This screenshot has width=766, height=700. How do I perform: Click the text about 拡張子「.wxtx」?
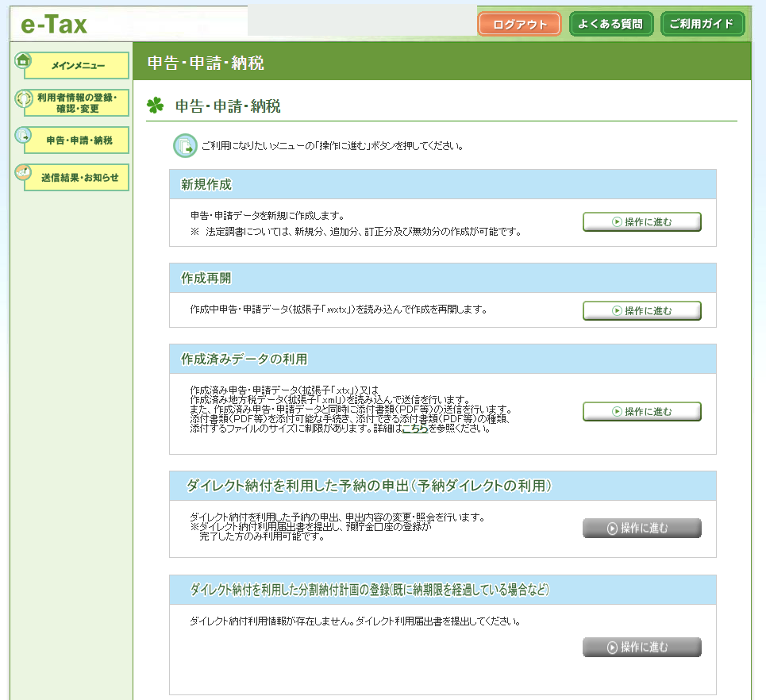coord(338,310)
